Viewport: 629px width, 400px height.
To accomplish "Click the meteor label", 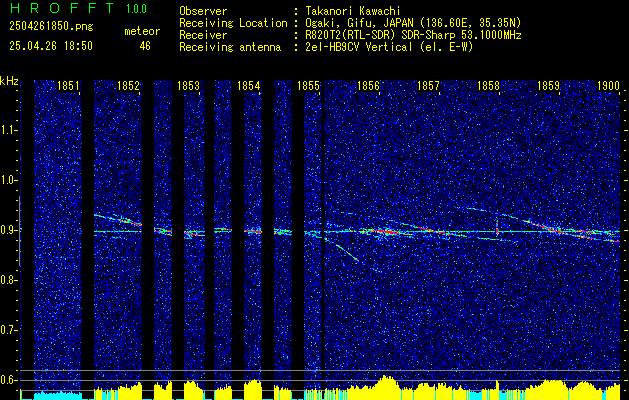I will pos(142,31).
